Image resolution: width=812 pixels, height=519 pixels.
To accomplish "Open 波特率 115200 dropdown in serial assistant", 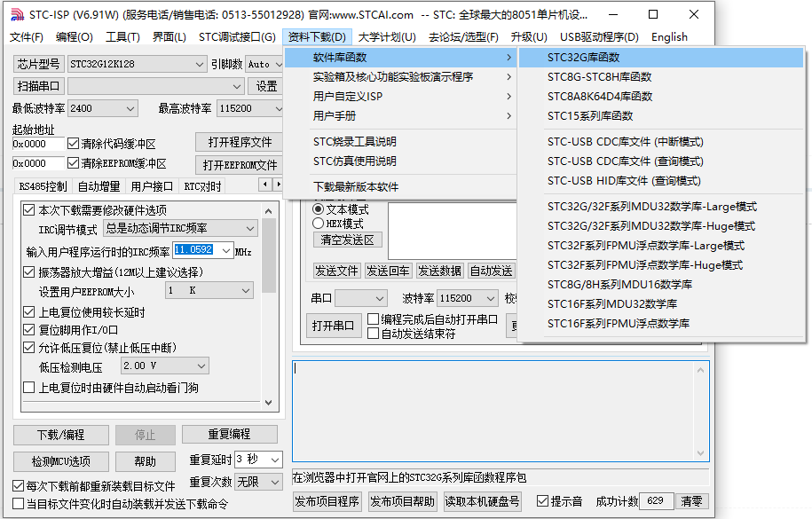I will click(468, 298).
